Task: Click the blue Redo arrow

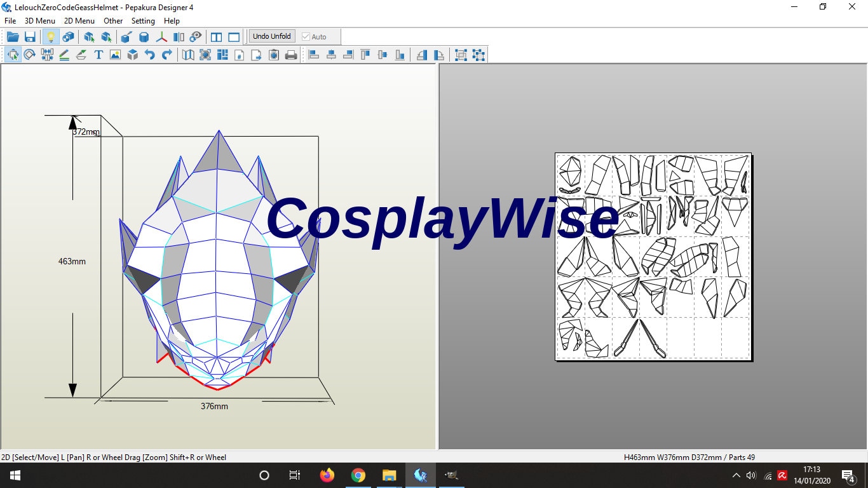Action: point(166,55)
